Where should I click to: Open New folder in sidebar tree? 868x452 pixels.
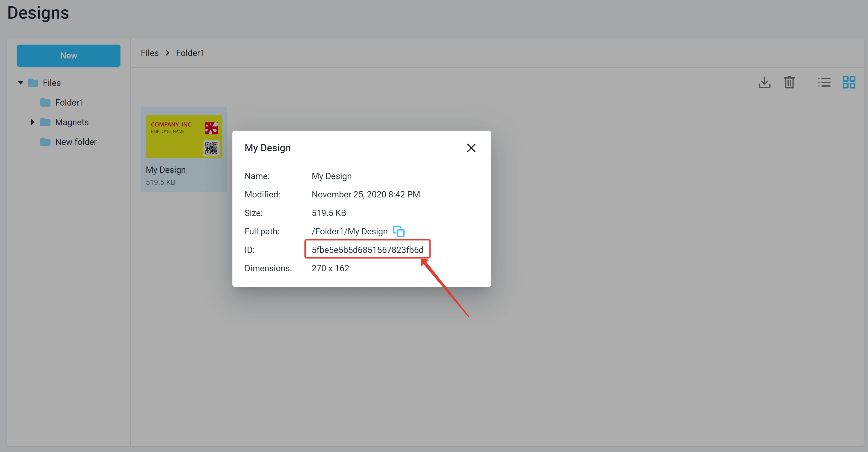[x=76, y=142]
